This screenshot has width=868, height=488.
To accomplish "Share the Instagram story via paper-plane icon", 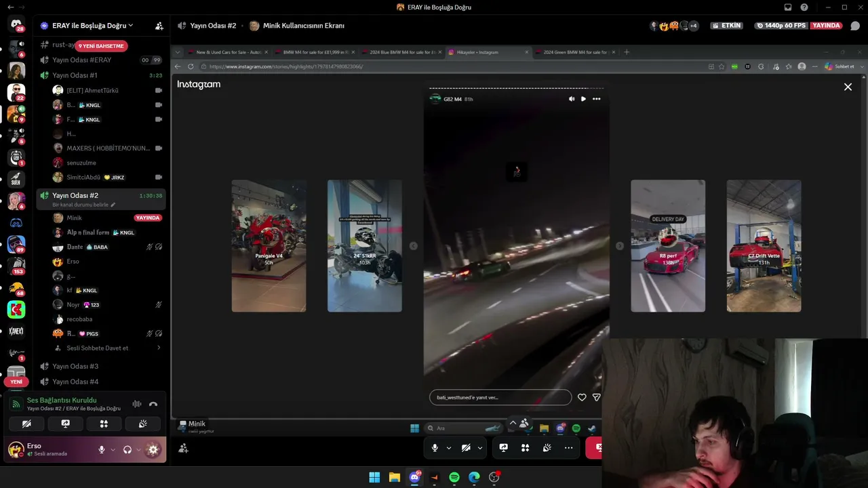I will (597, 397).
